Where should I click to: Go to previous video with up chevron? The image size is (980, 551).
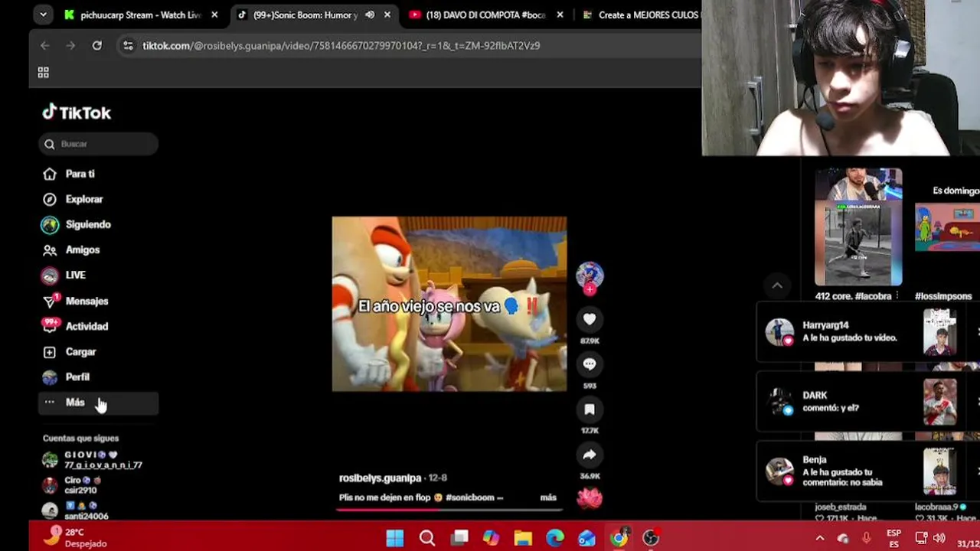(777, 285)
